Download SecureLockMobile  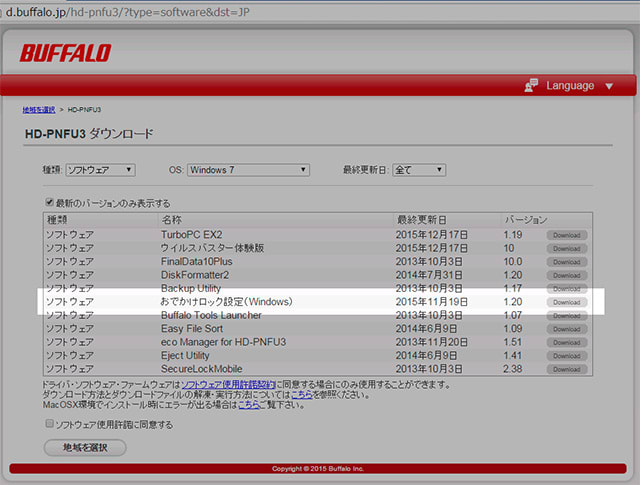(x=567, y=369)
